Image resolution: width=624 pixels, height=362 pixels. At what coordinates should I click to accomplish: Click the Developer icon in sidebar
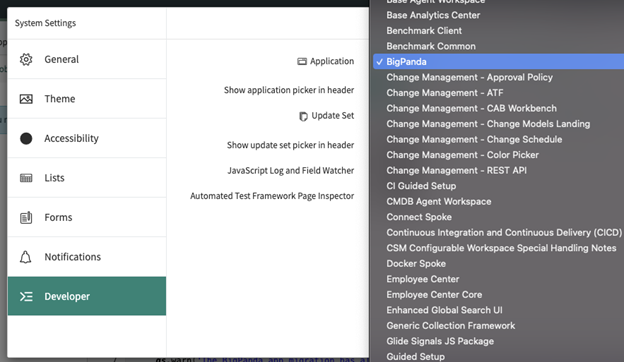26,296
